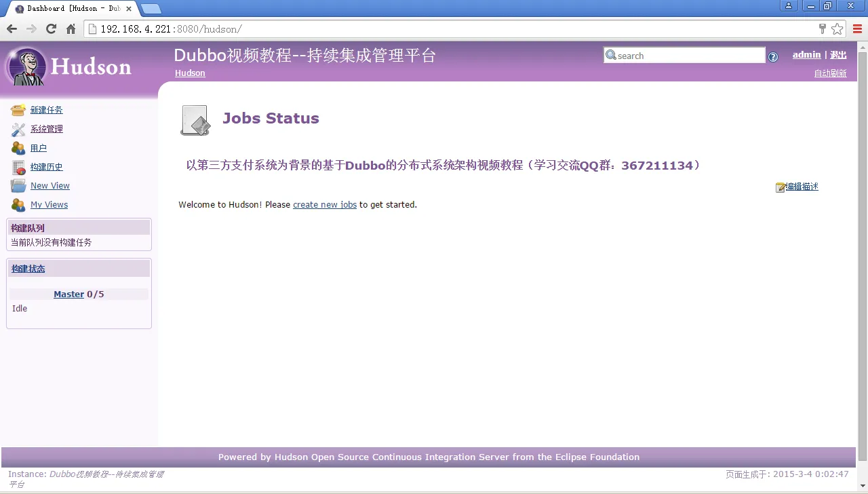
Task: Open browser home page icon
Action: click(71, 28)
